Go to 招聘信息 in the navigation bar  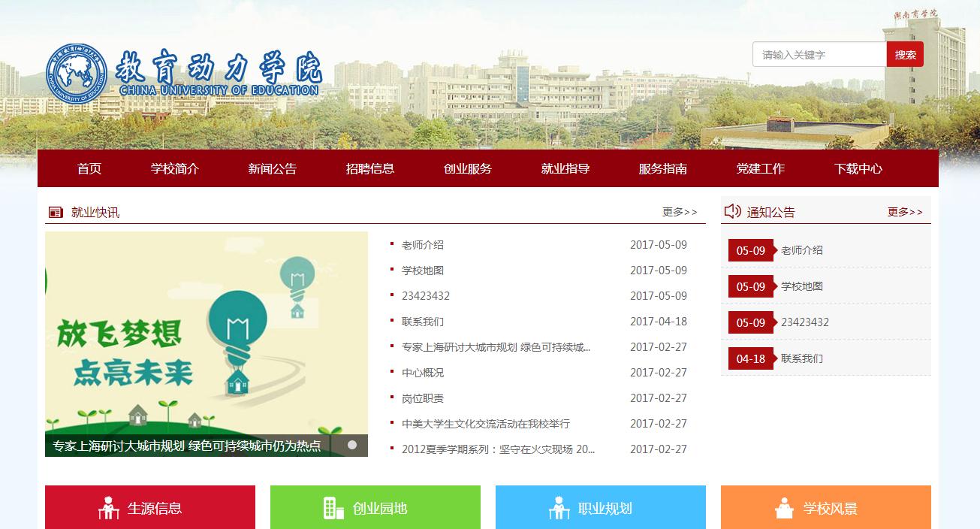click(x=370, y=168)
